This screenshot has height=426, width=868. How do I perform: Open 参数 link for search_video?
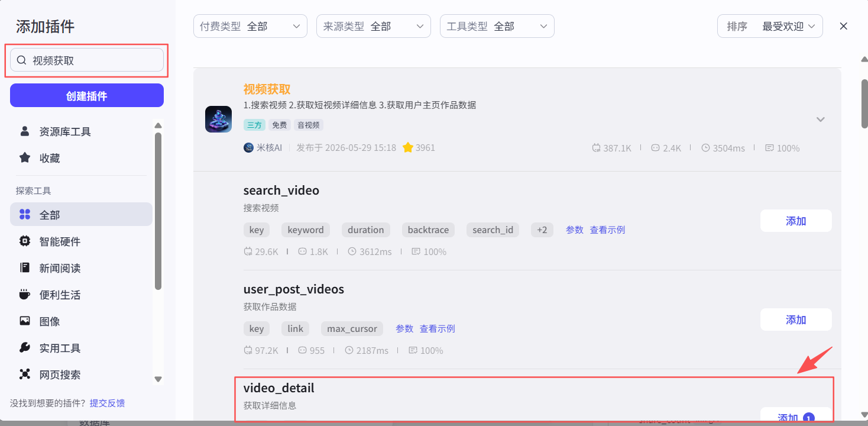coord(575,230)
